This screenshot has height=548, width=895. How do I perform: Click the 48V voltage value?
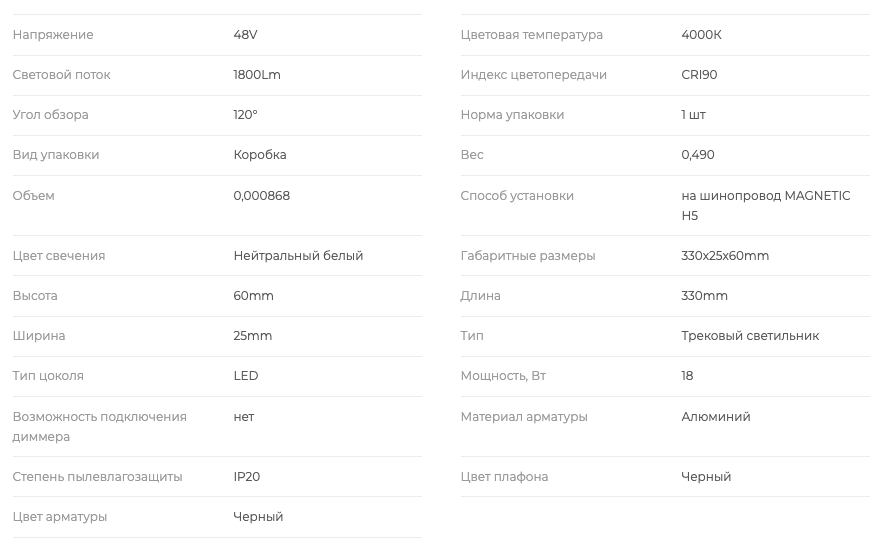click(245, 35)
